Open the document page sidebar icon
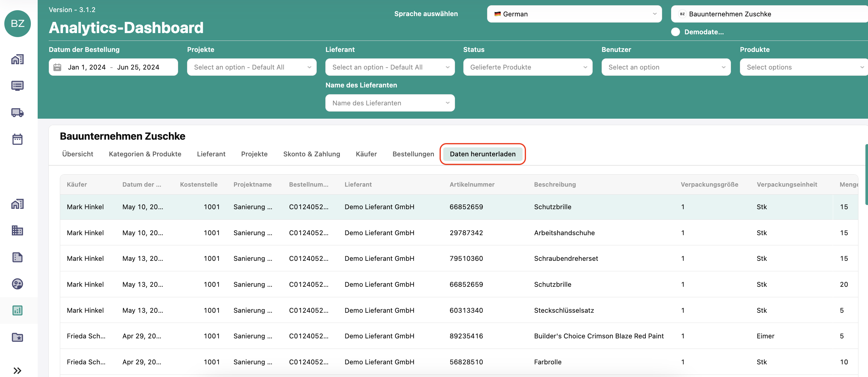Viewport: 868px width, 377px height. (x=18, y=257)
